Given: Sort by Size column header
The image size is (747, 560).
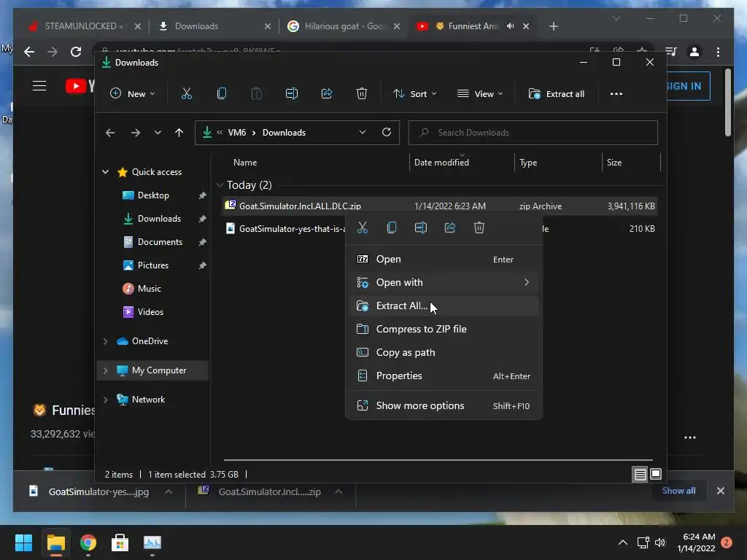Looking at the screenshot, I should tap(631, 163).
